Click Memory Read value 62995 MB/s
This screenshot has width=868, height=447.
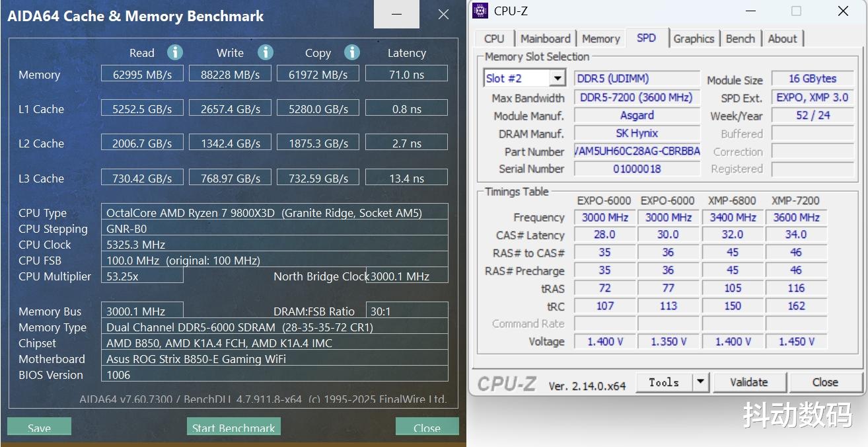(142, 74)
